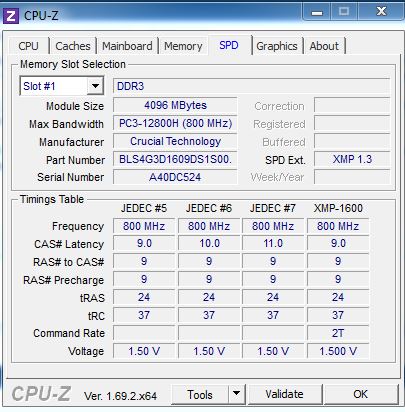Expand the Tools dropdown arrow

(x=237, y=394)
